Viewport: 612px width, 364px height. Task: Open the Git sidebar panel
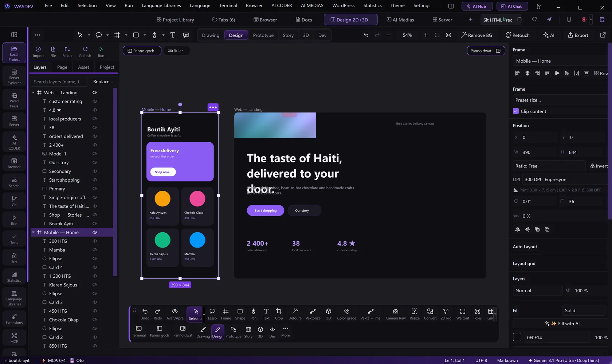pyautogui.click(x=14, y=201)
